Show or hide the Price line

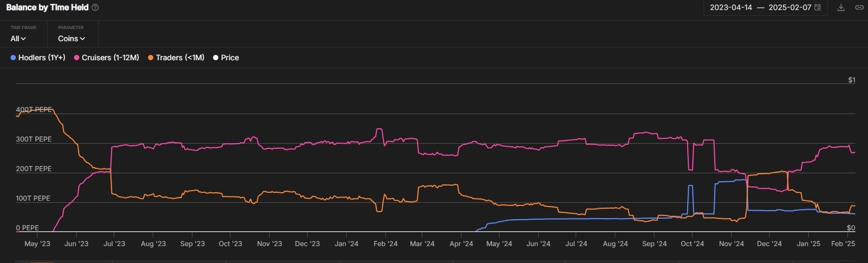coord(230,58)
